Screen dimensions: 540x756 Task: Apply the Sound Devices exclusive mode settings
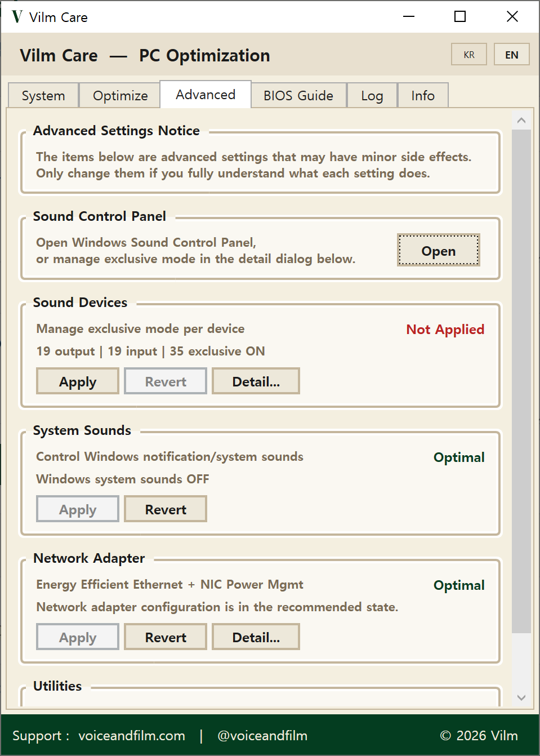pos(77,381)
